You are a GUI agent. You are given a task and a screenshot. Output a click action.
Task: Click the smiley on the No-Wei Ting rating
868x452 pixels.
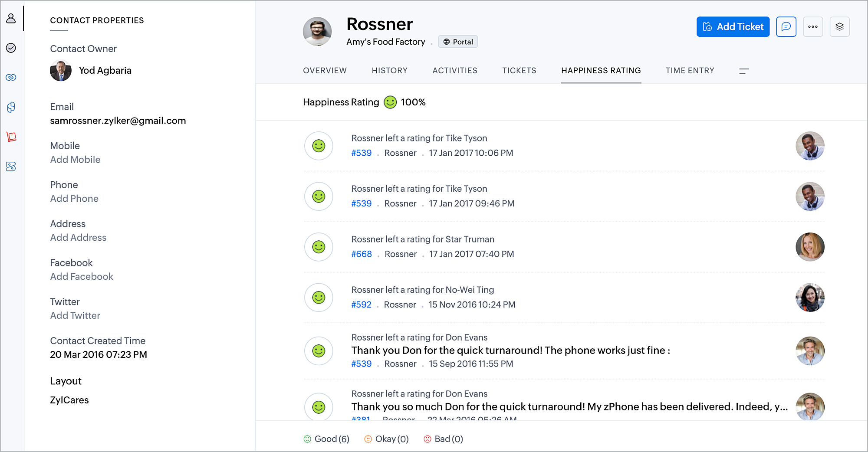pyautogui.click(x=319, y=298)
